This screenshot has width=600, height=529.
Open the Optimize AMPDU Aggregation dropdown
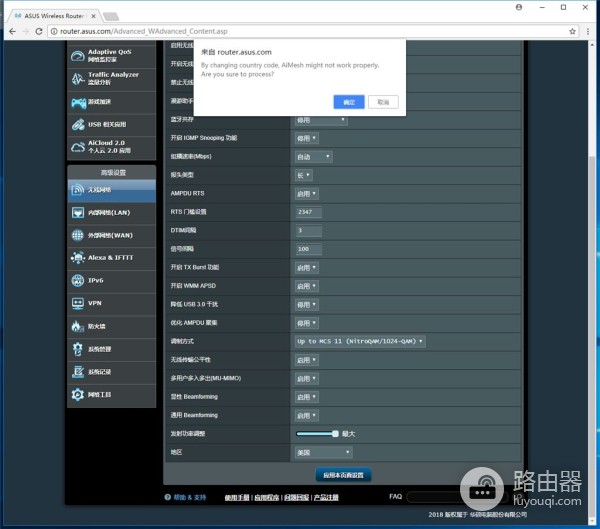click(x=307, y=323)
